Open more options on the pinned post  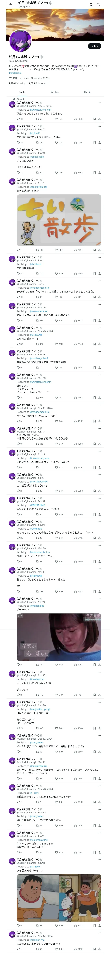coord(100,103)
